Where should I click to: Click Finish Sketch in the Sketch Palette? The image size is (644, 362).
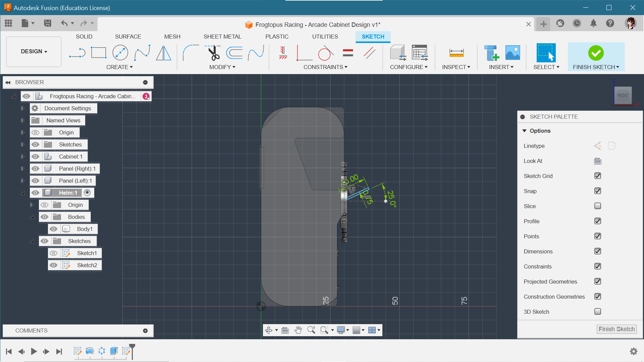pos(616,329)
